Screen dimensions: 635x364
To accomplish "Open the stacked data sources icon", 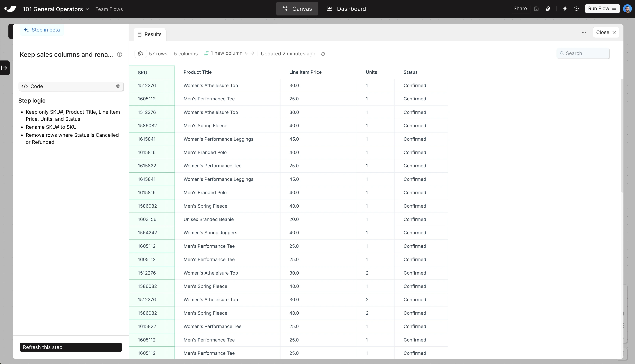I will click(x=548, y=9).
